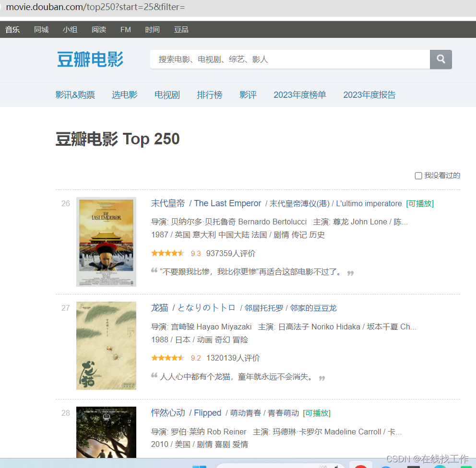Click the 龙猫 poster thumbnail
This screenshot has width=476, height=468.
tap(106, 345)
